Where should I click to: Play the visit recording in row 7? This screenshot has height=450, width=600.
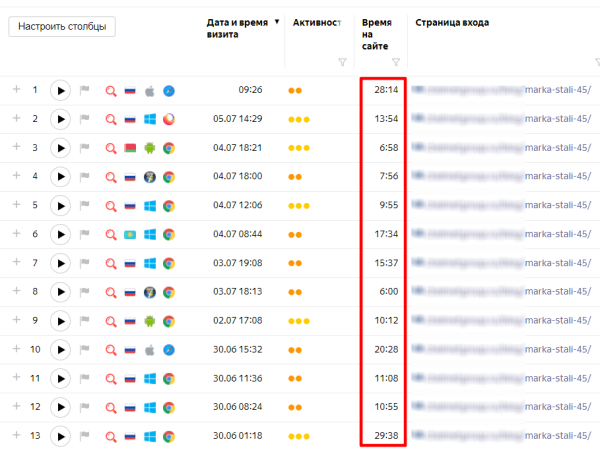[60, 263]
